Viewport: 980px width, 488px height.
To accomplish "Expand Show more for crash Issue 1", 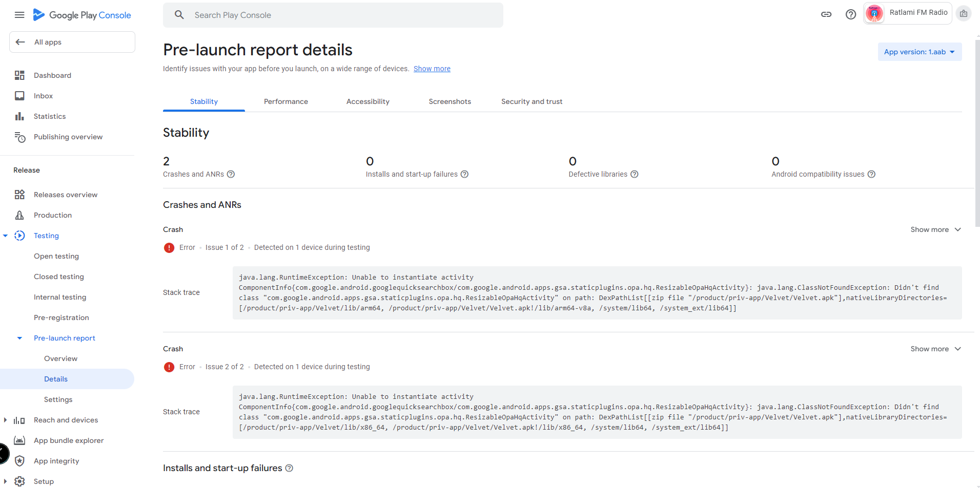I will [935, 229].
